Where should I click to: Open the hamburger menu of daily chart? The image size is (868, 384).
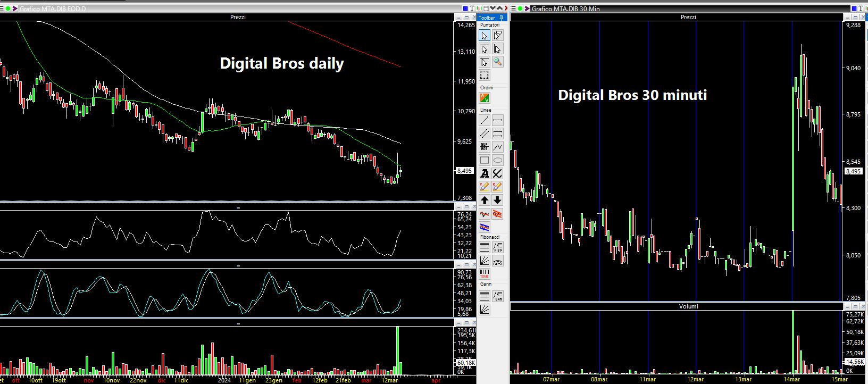2,9
